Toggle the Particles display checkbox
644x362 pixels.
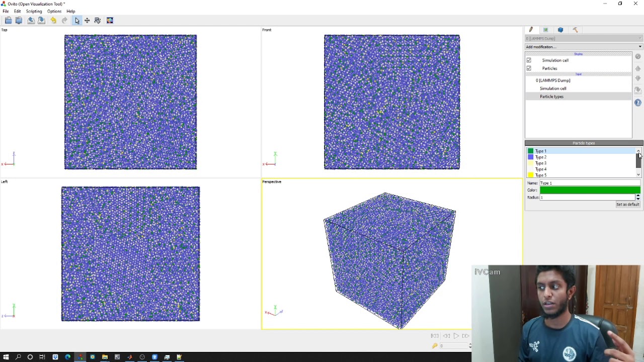pos(529,68)
